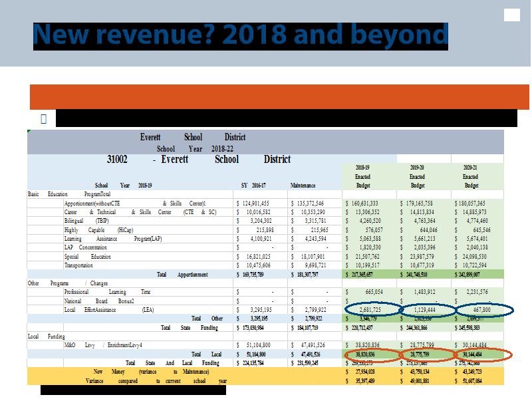Select the circled LEA value 467,800

point(481,310)
